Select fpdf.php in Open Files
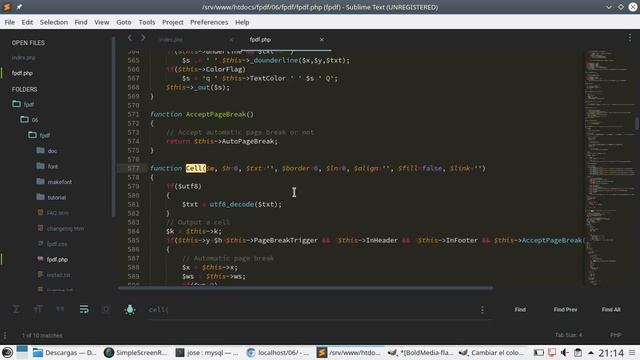 [x=22, y=73]
